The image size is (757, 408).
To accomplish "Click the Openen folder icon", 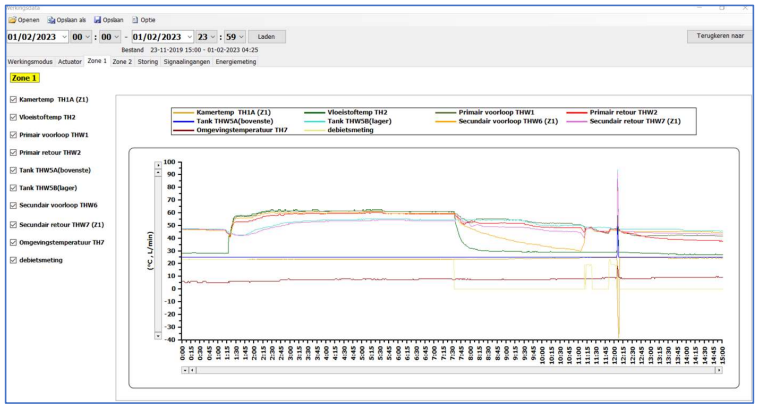I will click(11, 19).
